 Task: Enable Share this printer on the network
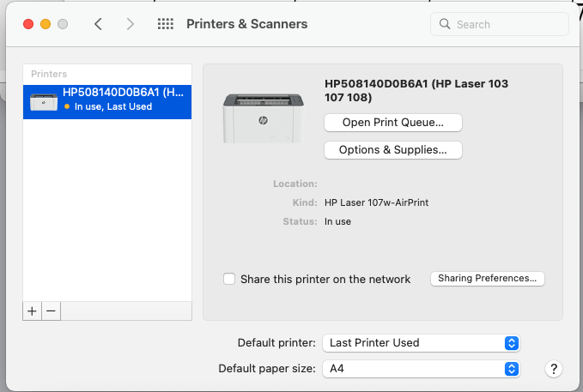click(x=229, y=279)
